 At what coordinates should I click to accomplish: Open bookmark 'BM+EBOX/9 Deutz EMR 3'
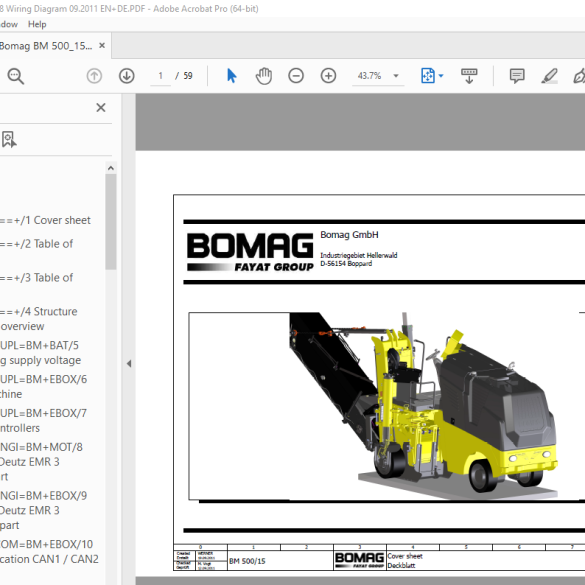[43, 510]
